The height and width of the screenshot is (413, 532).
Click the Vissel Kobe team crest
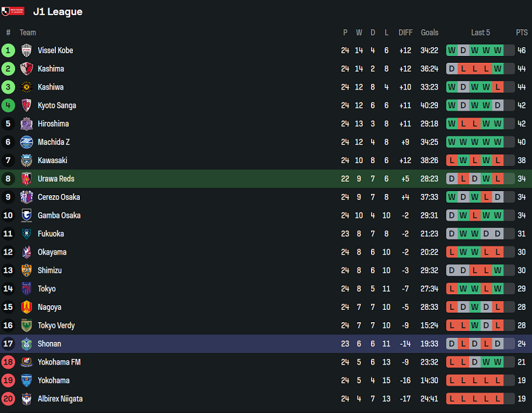coord(27,51)
